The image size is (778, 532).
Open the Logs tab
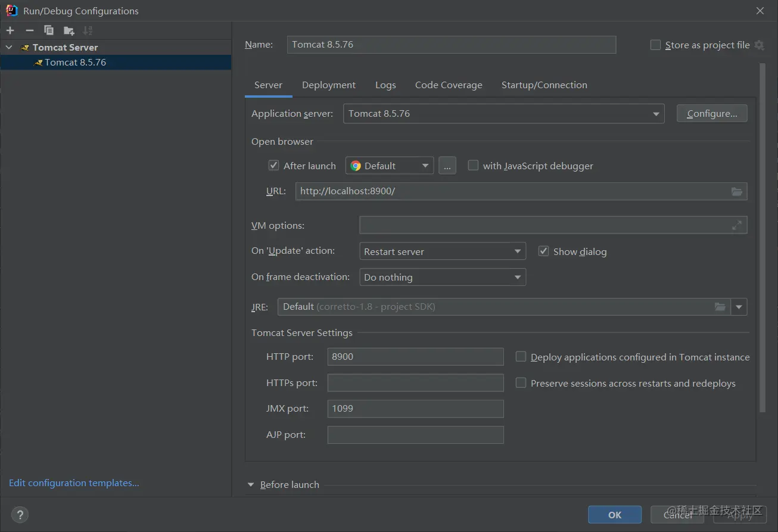(x=385, y=85)
